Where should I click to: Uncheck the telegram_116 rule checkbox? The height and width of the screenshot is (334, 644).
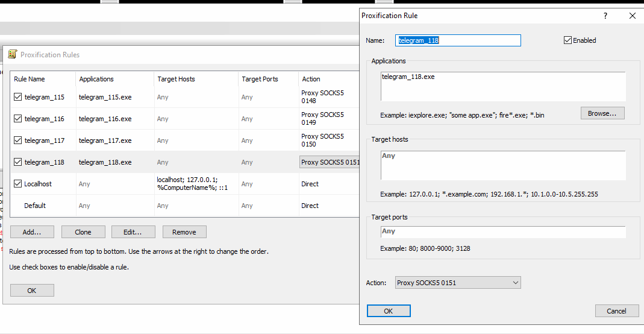[17, 119]
